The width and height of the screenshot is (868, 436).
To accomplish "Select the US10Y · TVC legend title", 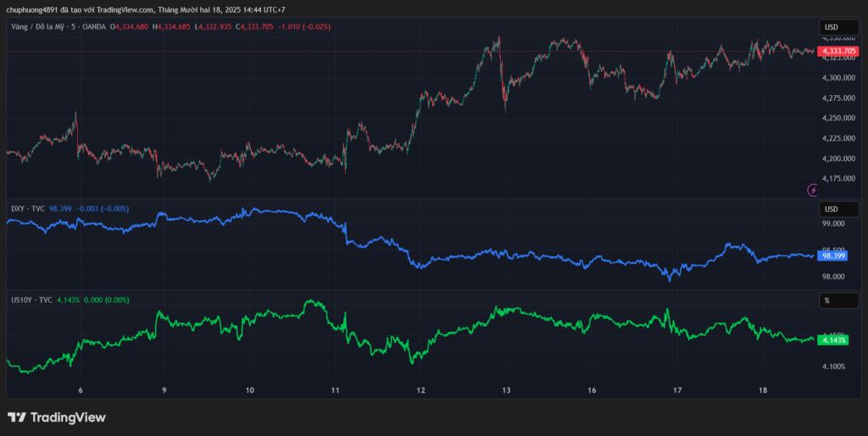I will pyautogui.click(x=31, y=299).
